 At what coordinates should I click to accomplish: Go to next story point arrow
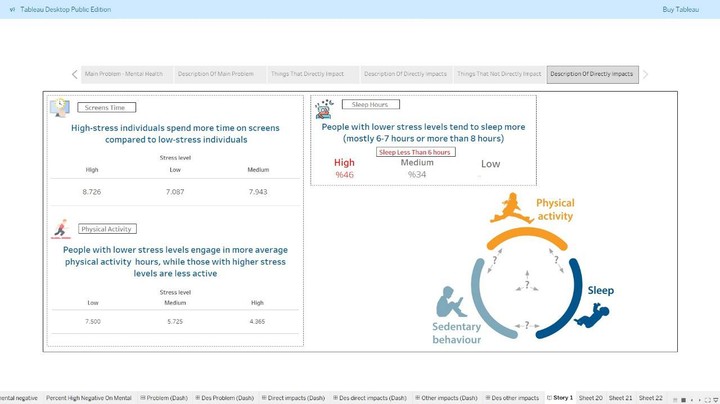645,74
